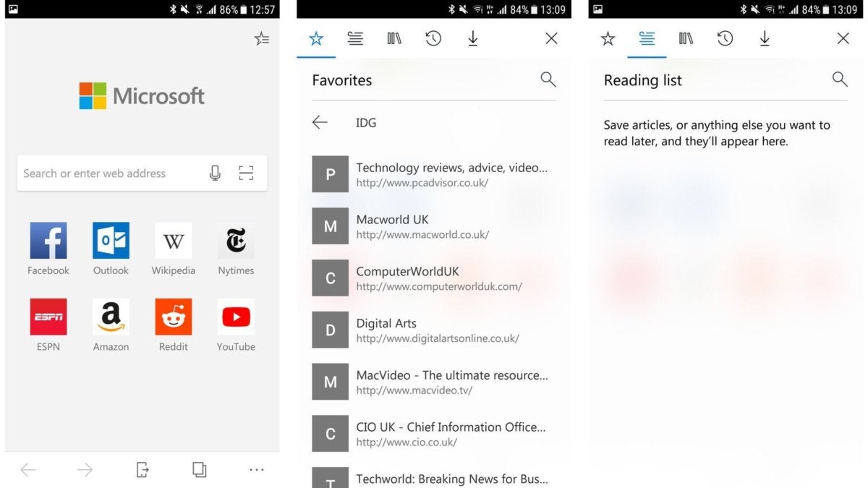The image size is (868, 488).
Task: Open the Nytimes shortcut tile
Action: coord(236,249)
